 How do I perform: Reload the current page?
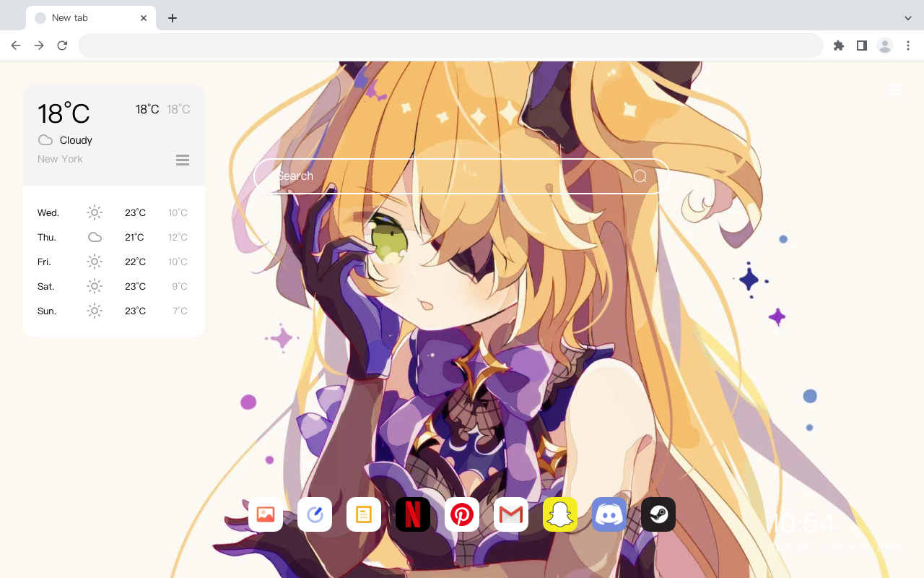coord(62,46)
